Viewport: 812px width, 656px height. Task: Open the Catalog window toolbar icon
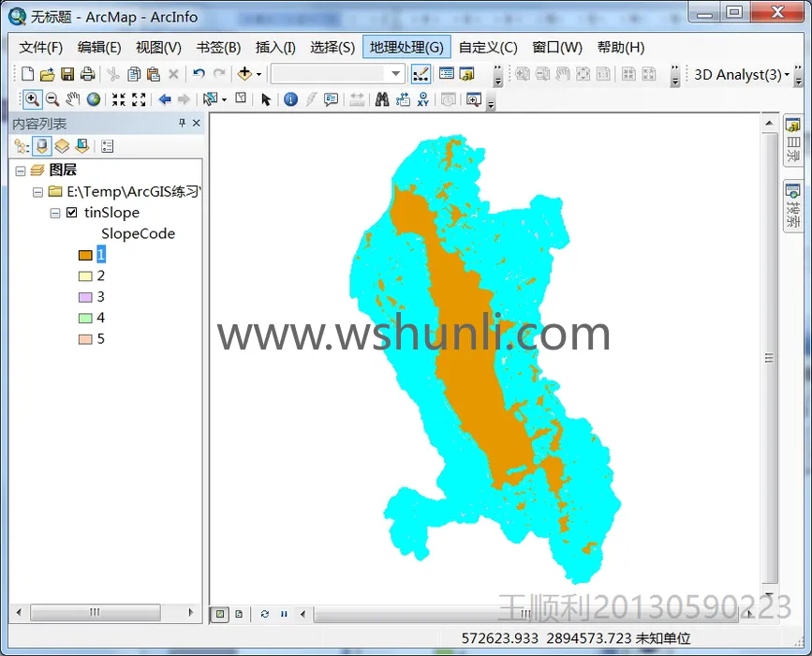(x=466, y=74)
